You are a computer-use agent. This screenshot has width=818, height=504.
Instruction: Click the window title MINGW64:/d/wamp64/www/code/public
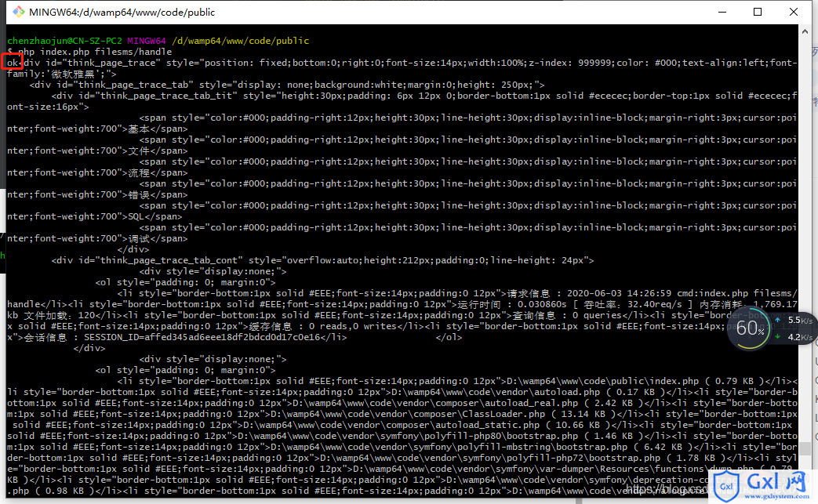(122, 12)
